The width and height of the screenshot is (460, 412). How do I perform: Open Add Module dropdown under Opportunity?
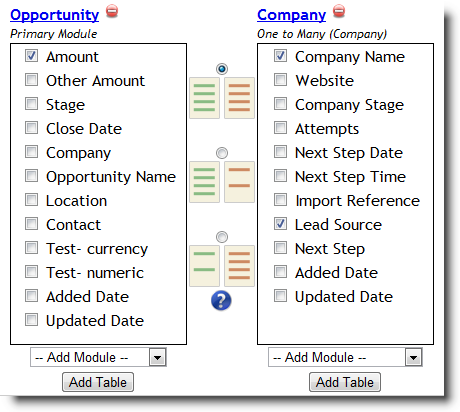point(98,357)
